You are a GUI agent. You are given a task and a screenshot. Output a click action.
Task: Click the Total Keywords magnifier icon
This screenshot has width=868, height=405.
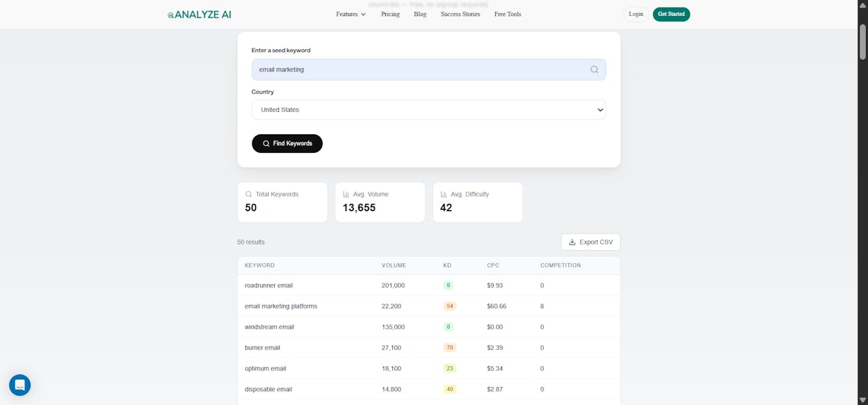pyautogui.click(x=249, y=195)
